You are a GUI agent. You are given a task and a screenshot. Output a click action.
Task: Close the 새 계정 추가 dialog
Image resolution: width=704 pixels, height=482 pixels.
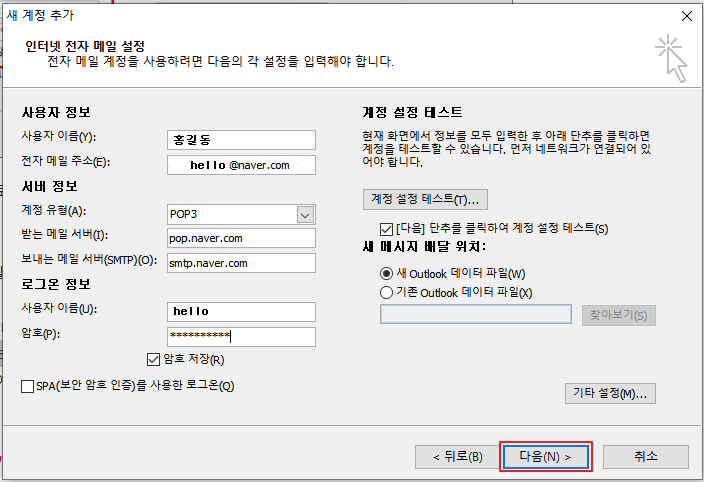tap(686, 16)
